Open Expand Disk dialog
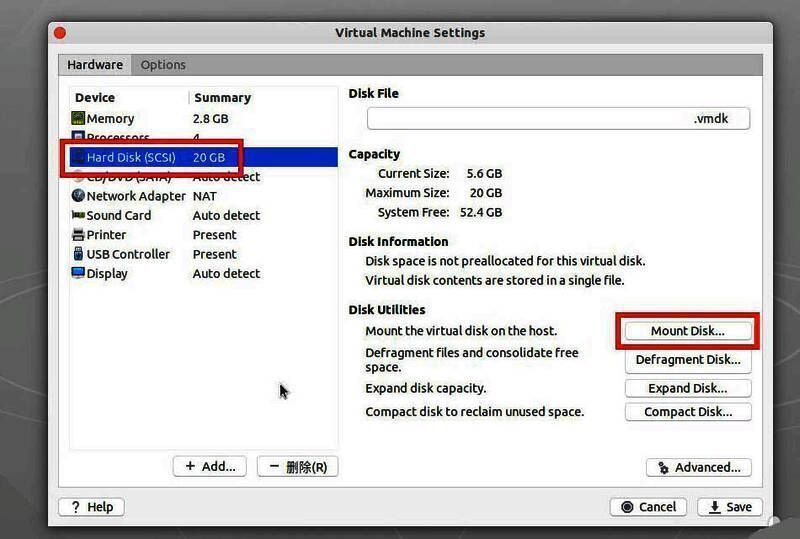This screenshot has height=539, width=800. [688, 388]
